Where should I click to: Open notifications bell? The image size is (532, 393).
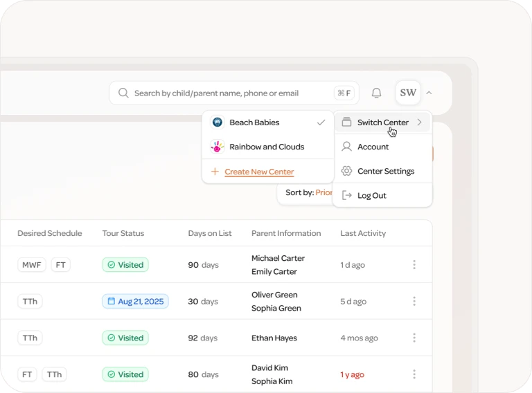[x=376, y=93]
